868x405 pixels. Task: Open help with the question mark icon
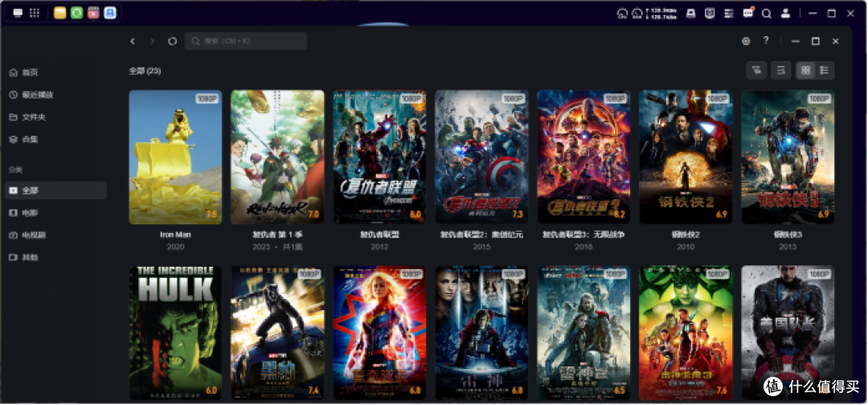point(766,40)
